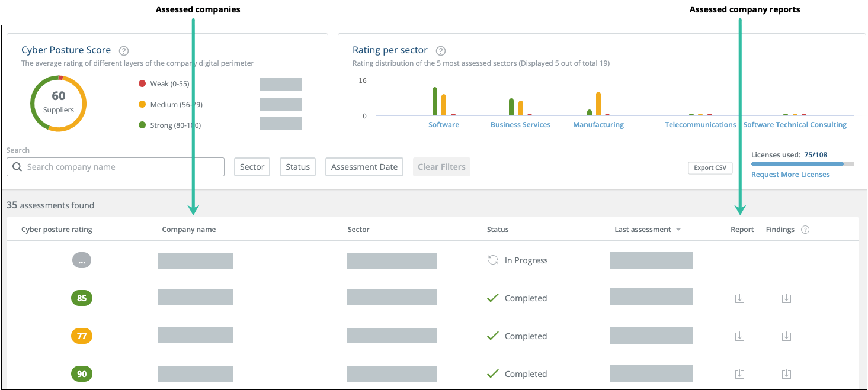
Task: Download findings for the company rated 85
Action: (x=786, y=298)
